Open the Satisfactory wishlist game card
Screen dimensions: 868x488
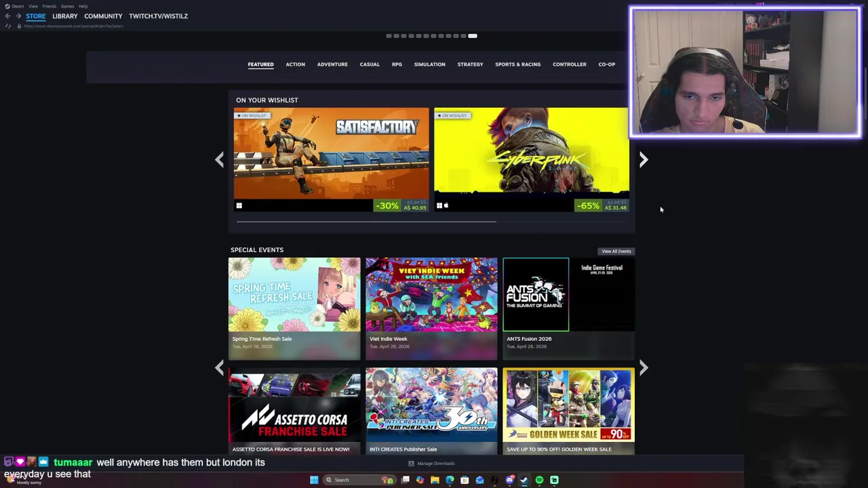(332, 159)
